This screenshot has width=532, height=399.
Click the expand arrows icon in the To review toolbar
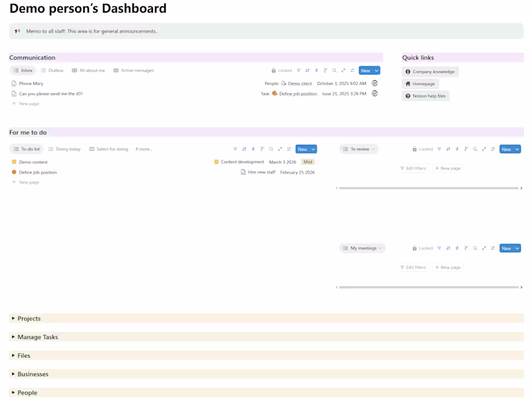pyautogui.click(x=484, y=149)
